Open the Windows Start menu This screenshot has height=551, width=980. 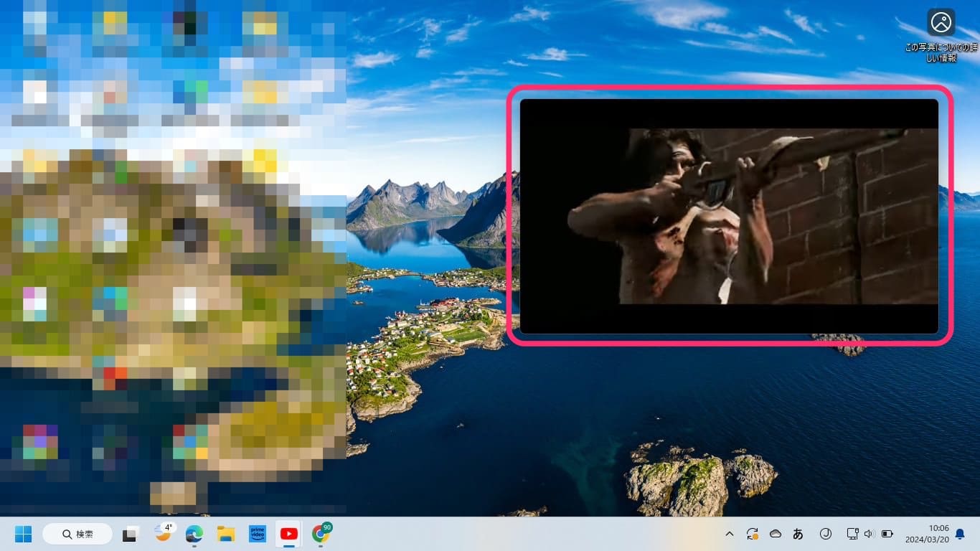click(x=23, y=534)
